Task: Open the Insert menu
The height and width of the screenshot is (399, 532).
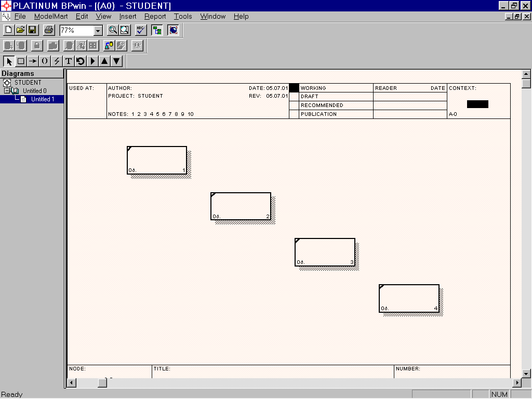Action: [128, 16]
